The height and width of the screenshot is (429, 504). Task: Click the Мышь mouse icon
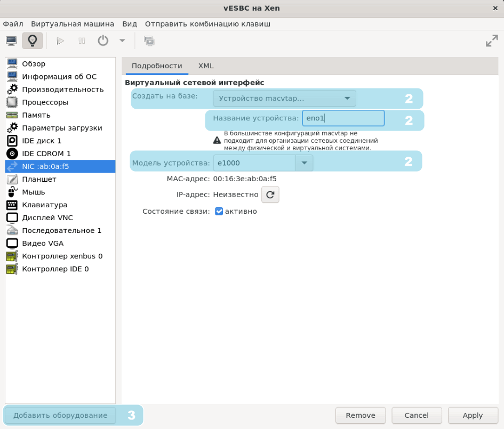point(12,192)
